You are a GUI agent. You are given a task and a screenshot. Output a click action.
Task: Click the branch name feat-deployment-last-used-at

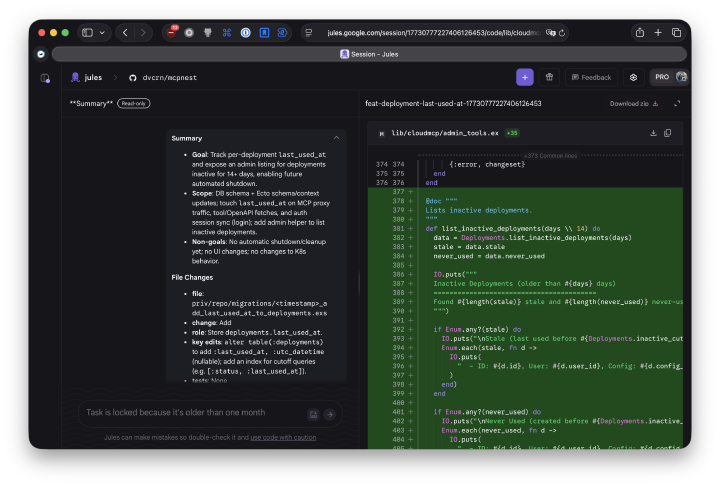453,104
